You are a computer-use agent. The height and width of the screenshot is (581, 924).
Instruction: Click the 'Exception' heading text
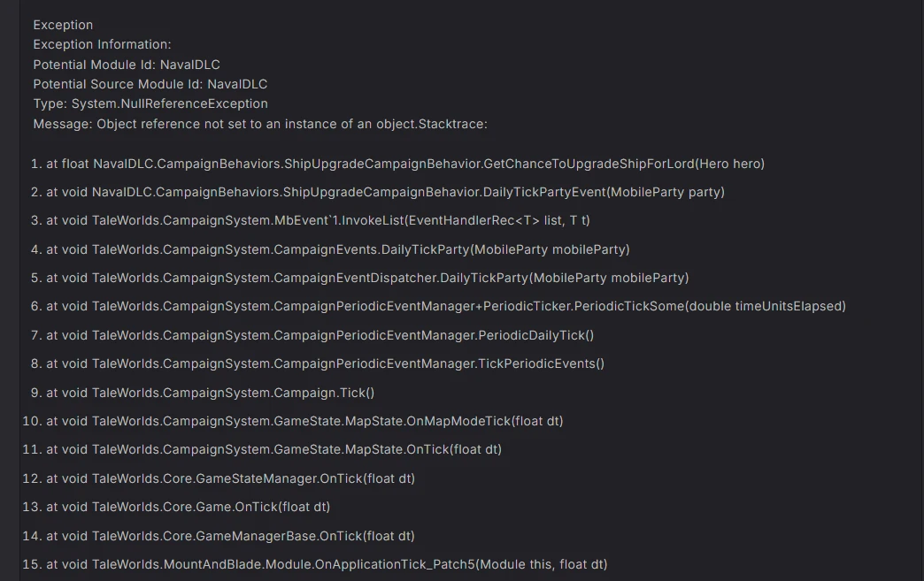63,25
